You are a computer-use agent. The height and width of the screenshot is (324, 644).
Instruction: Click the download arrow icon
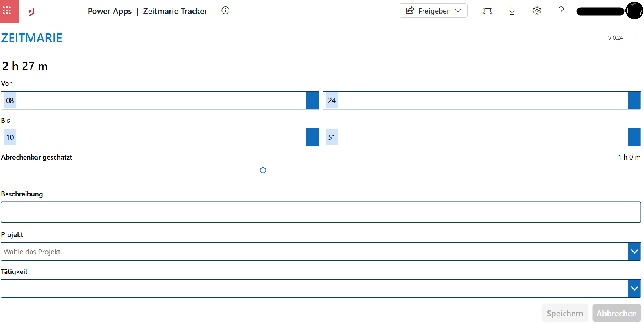512,11
